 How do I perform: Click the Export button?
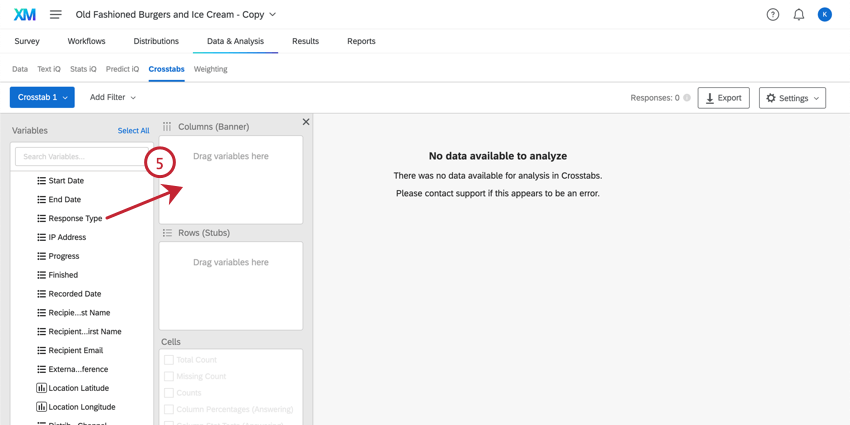click(723, 98)
